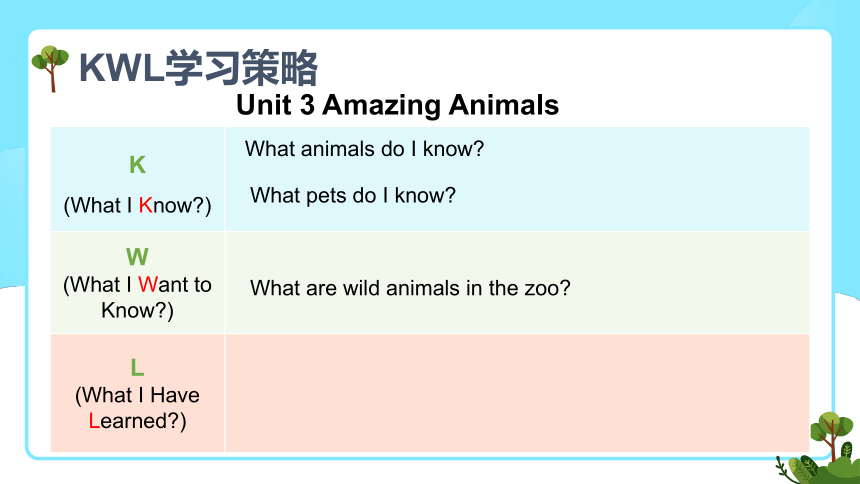Click 'What are wild animals in the zoo?'

[410, 288]
